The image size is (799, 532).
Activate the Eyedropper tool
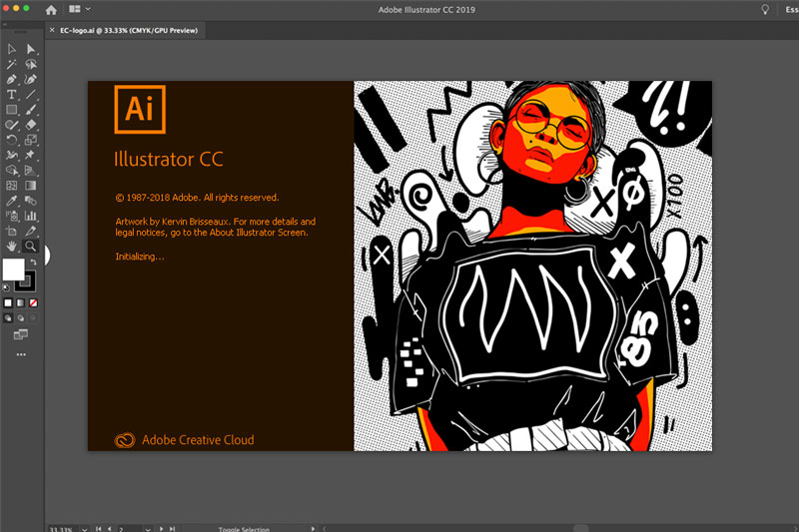pyautogui.click(x=12, y=200)
